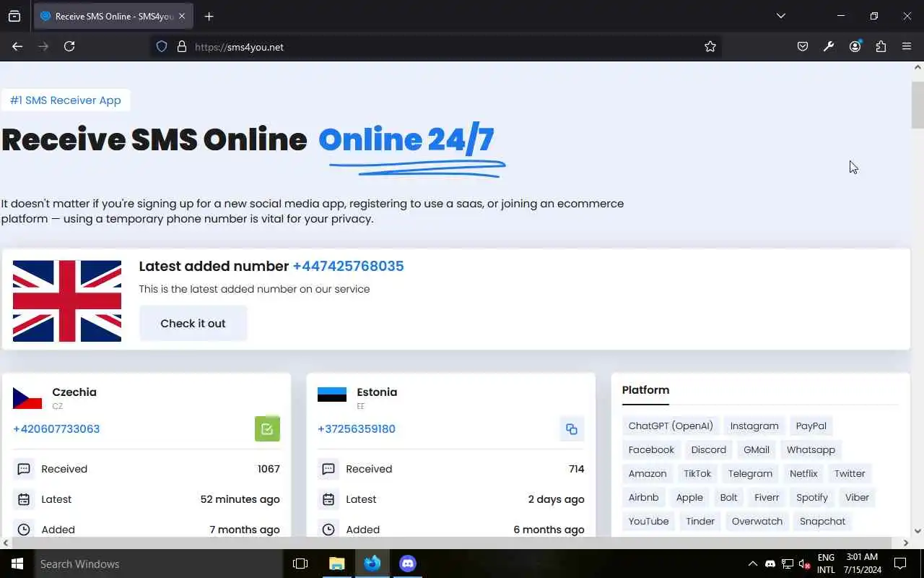The width and height of the screenshot is (924, 578).
Task: Select the GMail platform tag
Action: pos(757,449)
